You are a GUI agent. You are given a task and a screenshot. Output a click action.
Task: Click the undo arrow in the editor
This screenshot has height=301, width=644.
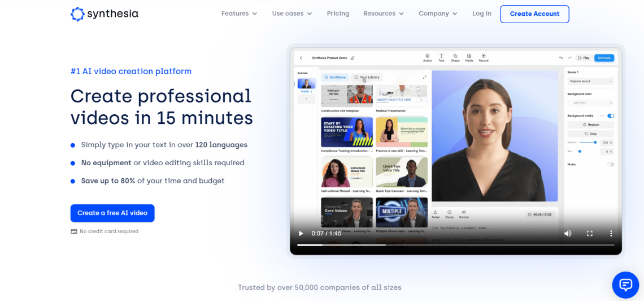(561, 58)
